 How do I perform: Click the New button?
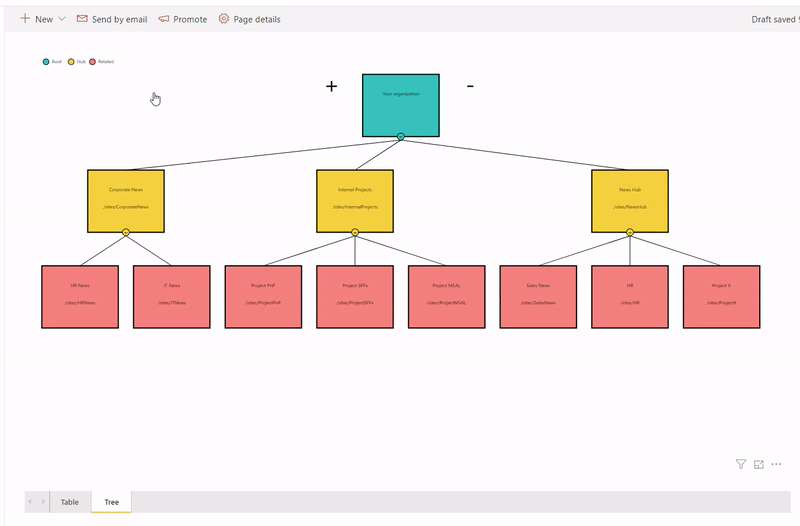click(x=36, y=19)
